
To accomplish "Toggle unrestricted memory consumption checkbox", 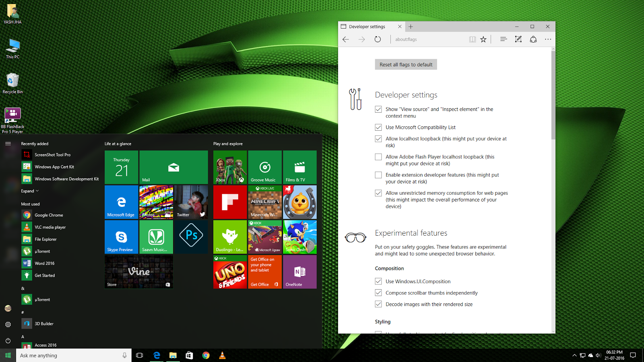I will 378,193.
